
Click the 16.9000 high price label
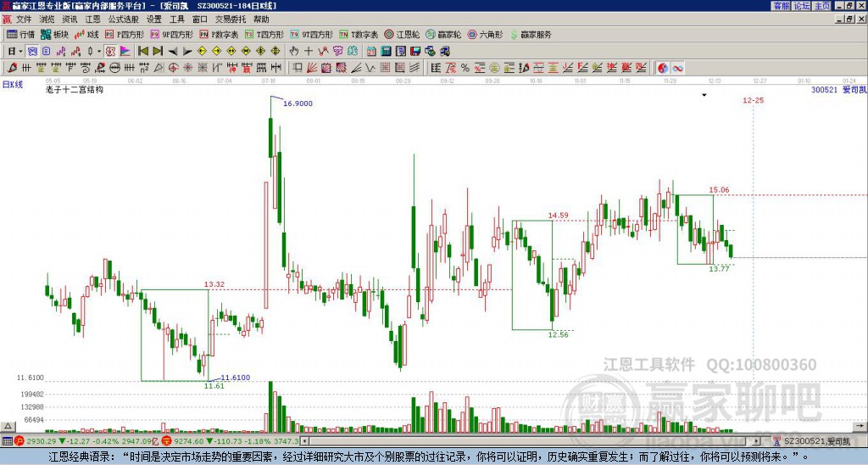coord(298,104)
